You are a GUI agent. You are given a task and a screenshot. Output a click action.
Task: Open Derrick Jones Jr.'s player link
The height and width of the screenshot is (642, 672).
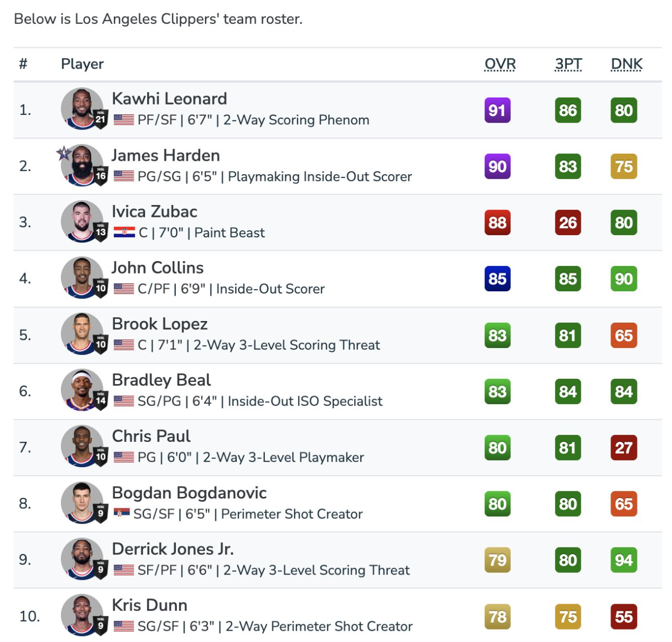coord(173,549)
